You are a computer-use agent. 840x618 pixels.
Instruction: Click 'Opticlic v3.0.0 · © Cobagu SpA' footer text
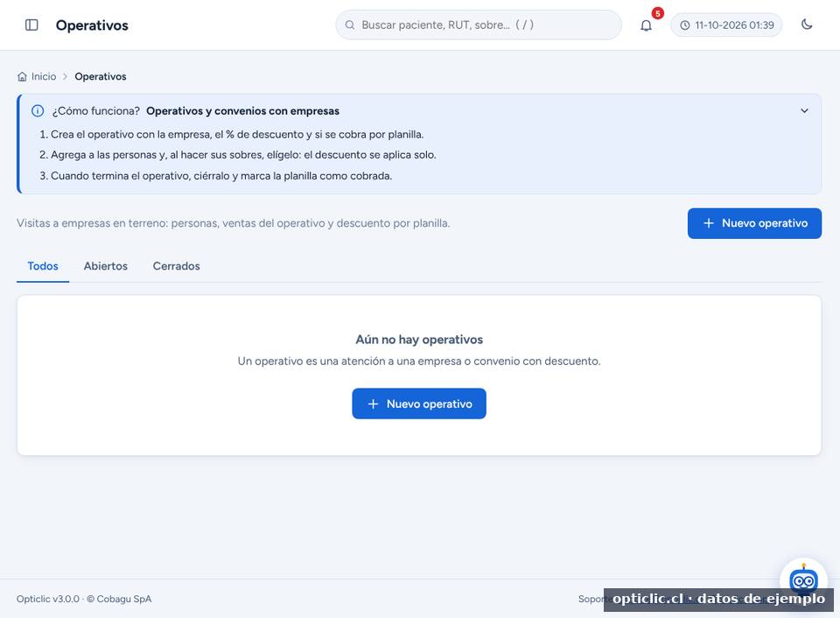click(84, 600)
